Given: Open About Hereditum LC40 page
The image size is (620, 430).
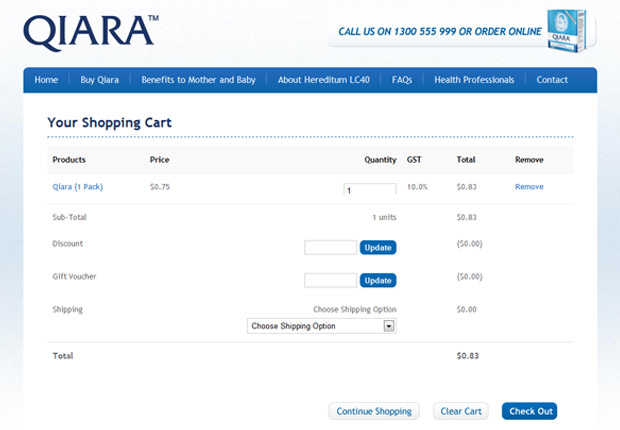Looking at the screenshot, I should (x=324, y=80).
